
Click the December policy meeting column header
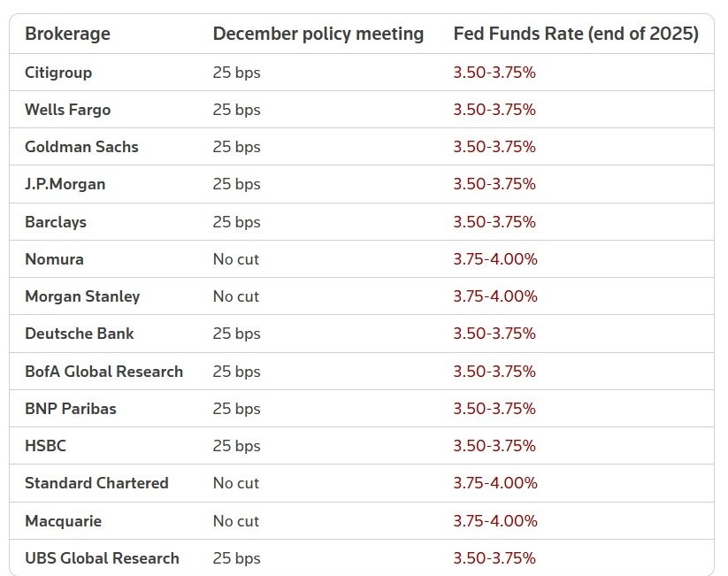[x=318, y=35]
